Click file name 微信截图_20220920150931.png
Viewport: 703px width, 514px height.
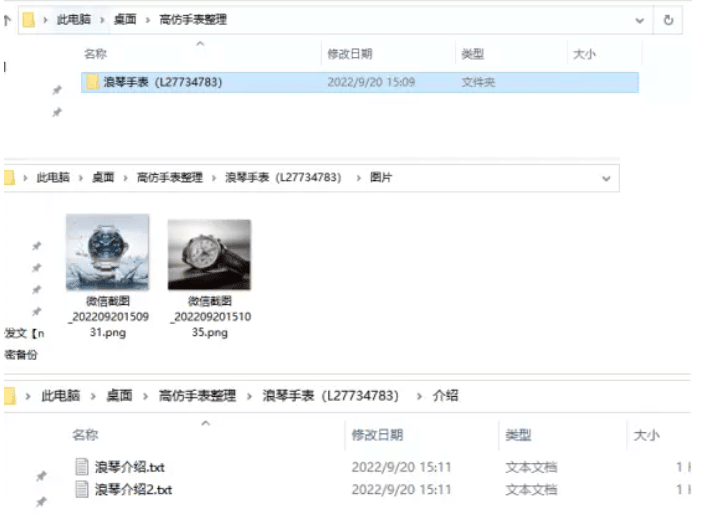(108, 317)
